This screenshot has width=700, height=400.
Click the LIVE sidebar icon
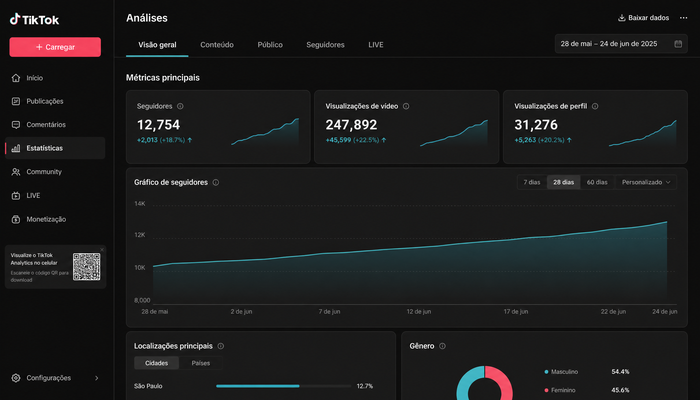16,196
